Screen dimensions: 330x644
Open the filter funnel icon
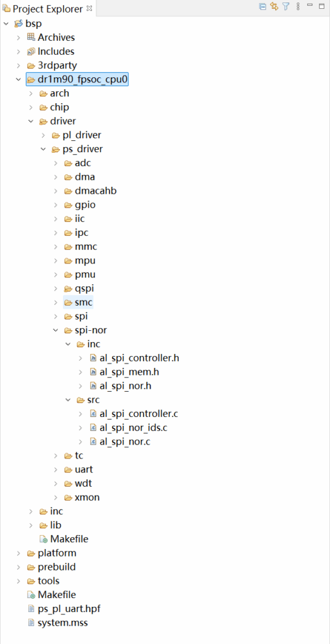coord(286,6)
